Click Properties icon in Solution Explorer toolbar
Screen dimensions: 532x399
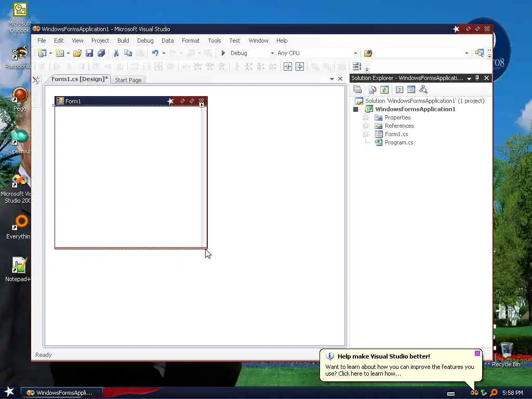click(357, 89)
